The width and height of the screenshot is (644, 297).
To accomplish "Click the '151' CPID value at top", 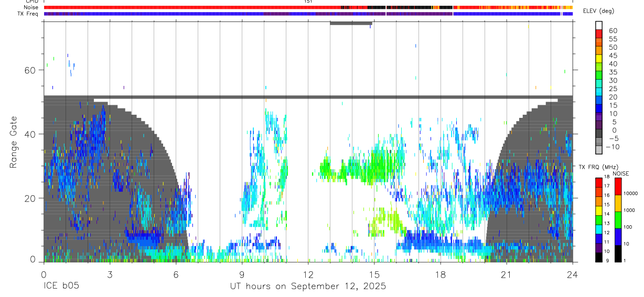I will pyautogui.click(x=308, y=2).
